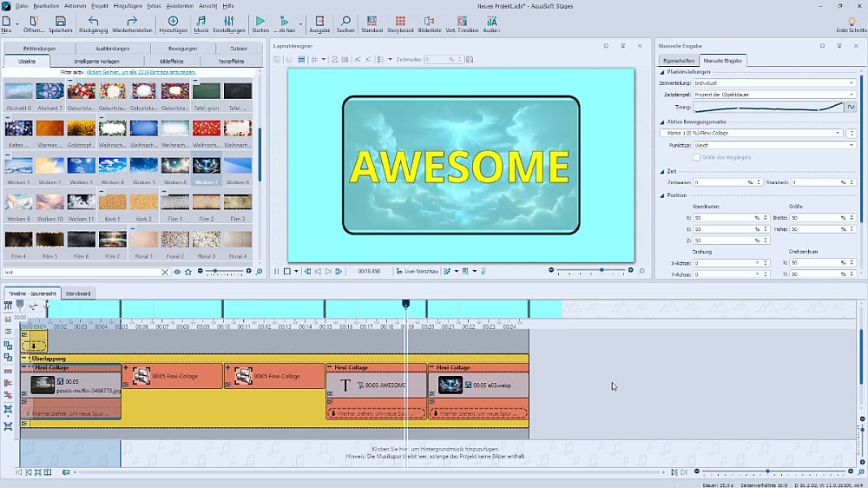Toggle the eye filter icon by search box
Screen dimensions: 868x488
coord(177,272)
